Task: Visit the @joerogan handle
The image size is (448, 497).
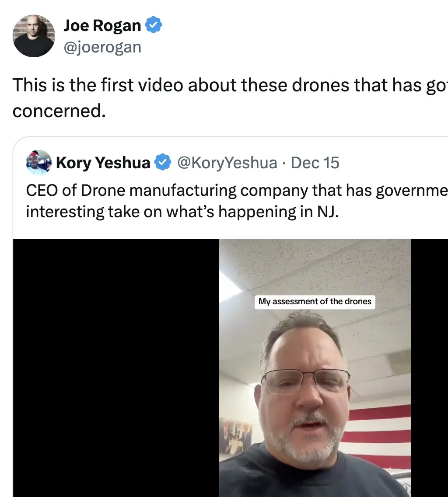Action: coord(102,47)
